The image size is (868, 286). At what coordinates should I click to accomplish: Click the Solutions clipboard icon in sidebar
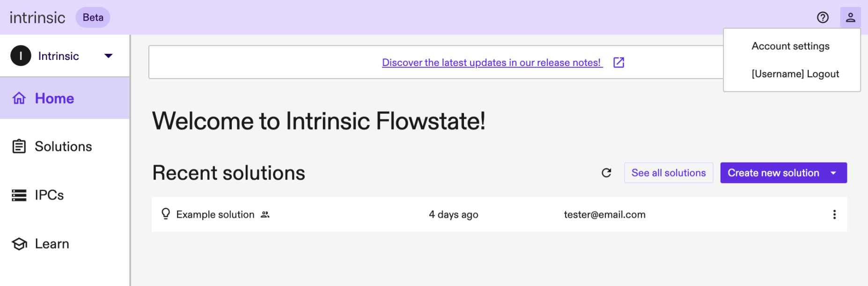[19, 147]
